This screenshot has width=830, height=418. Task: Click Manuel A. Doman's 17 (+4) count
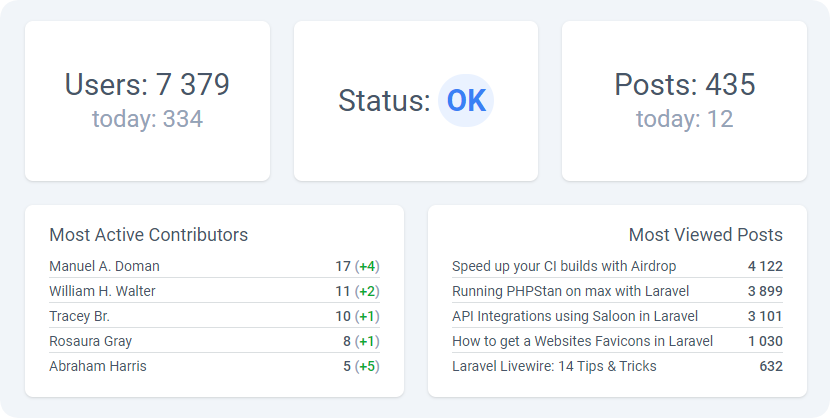pos(357,266)
